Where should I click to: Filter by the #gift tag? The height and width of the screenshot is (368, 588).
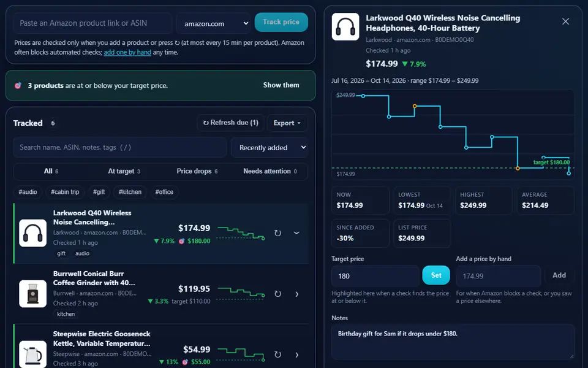coord(99,192)
